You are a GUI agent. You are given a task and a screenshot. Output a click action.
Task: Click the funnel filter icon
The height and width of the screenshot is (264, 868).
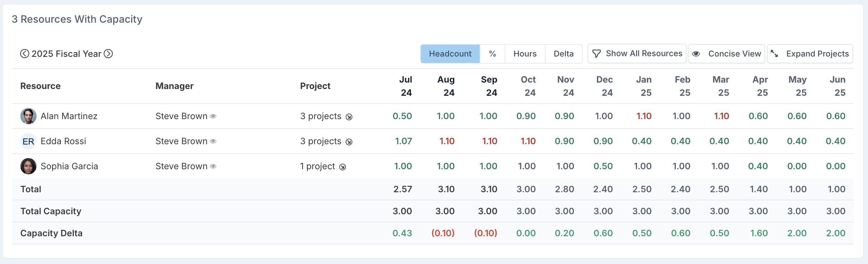(597, 54)
